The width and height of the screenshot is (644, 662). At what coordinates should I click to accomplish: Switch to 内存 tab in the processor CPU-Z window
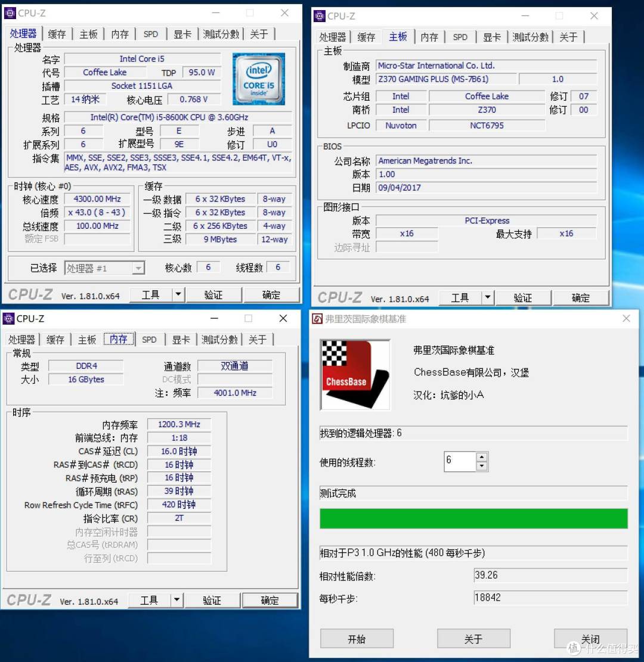(120, 34)
